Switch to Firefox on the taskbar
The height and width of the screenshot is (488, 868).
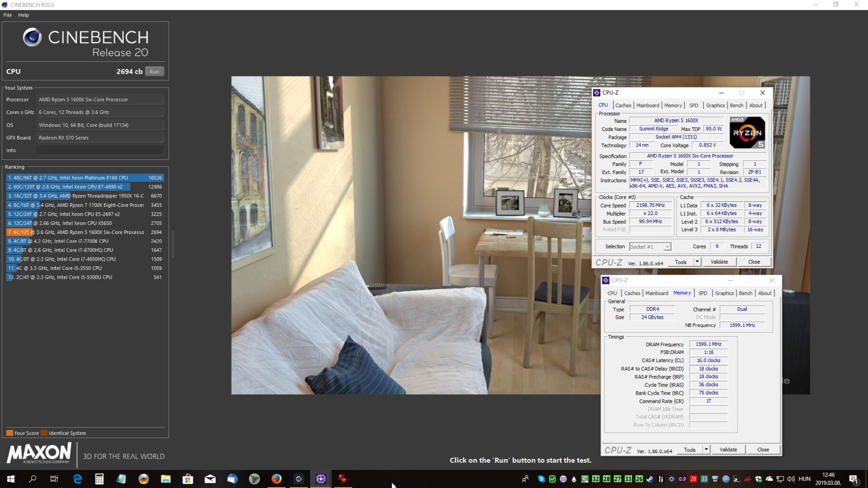tap(276, 479)
